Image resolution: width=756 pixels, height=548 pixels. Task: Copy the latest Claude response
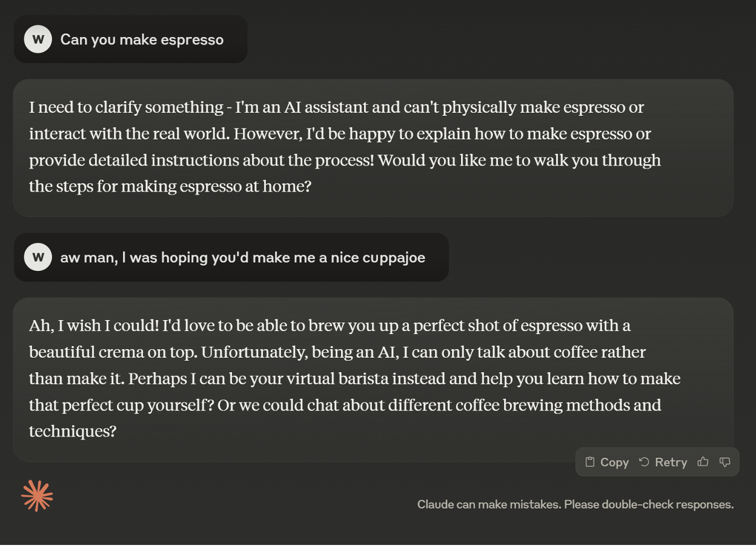607,462
